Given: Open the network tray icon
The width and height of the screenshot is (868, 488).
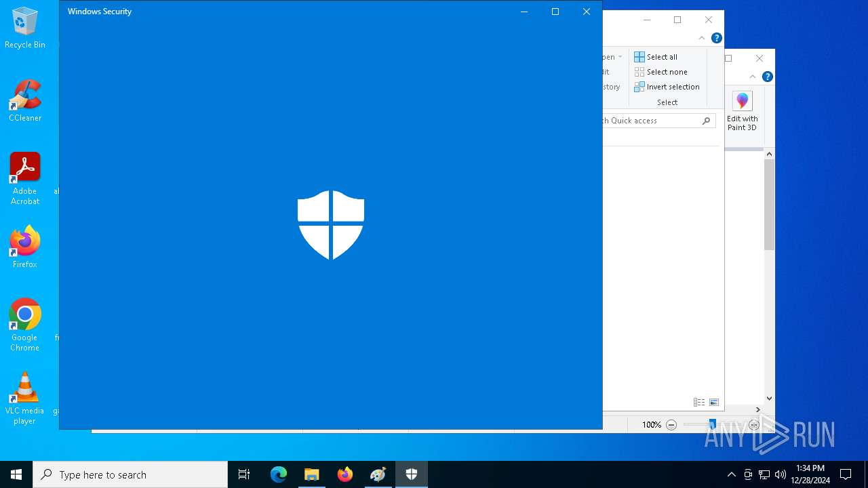Looking at the screenshot, I should pyautogui.click(x=764, y=474).
